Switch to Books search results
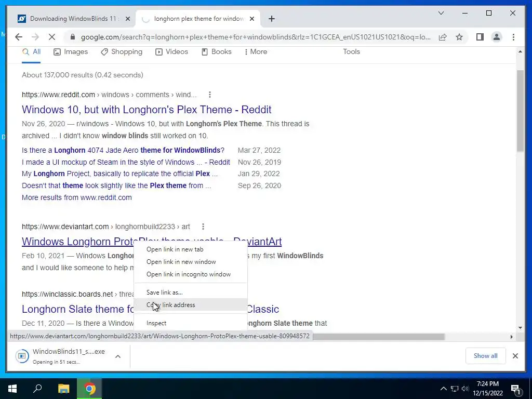 click(217, 52)
